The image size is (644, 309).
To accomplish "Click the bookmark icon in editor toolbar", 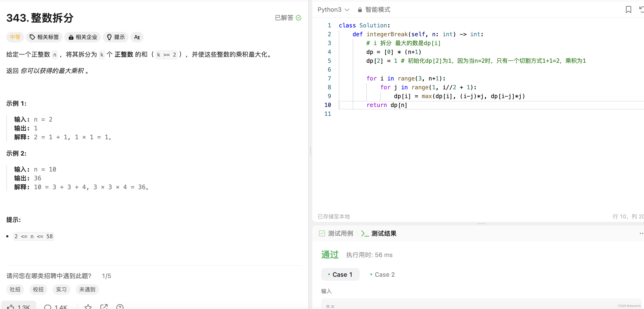I will pyautogui.click(x=628, y=10).
